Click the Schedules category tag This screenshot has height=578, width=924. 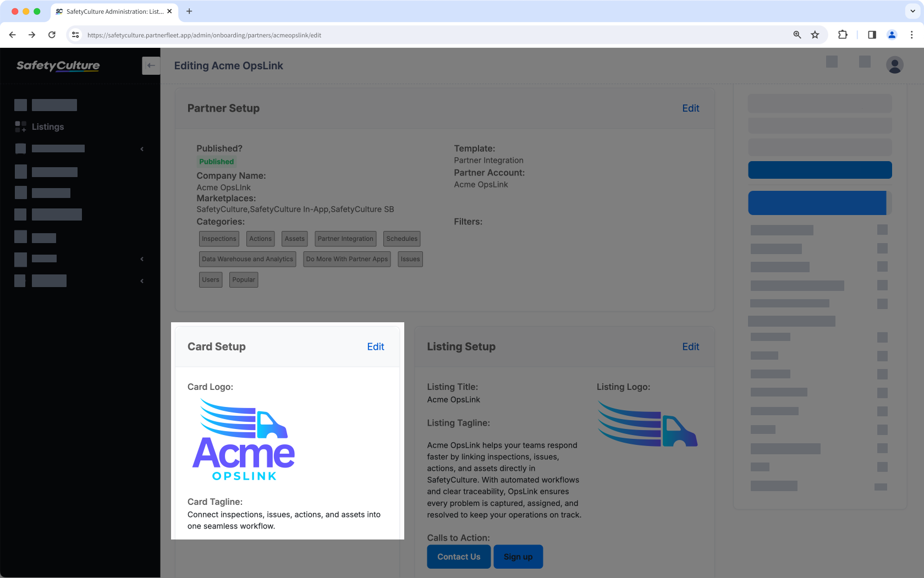[x=402, y=239]
